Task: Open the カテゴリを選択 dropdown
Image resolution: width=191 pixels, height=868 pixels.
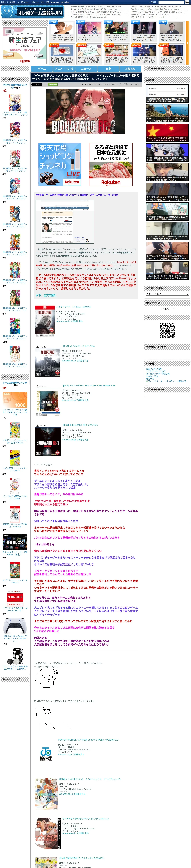Action: (x=167, y=294)
